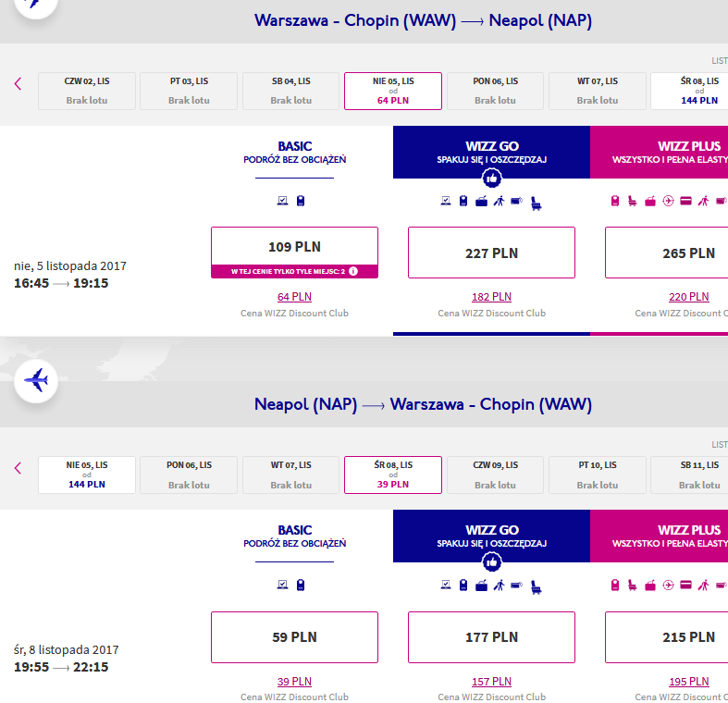Open the 182 PLN Discount Club price link
Screen dimensions: 728x703
click(x=492, y=297)
